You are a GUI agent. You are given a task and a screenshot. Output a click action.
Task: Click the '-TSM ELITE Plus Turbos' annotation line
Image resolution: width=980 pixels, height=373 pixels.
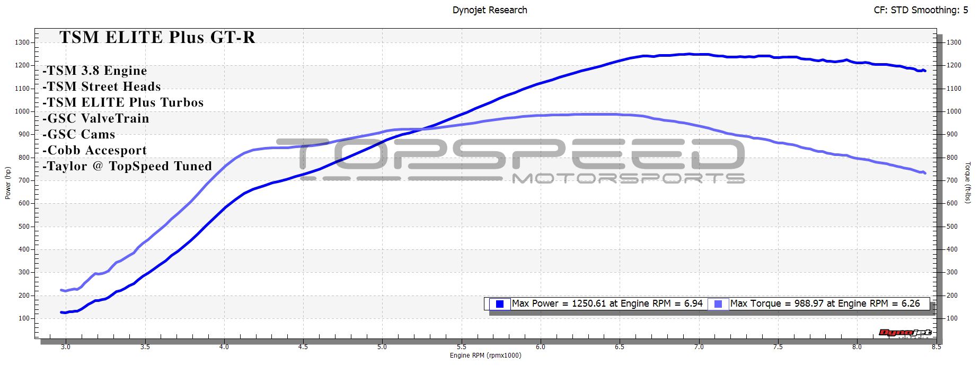click(x=123, y=102)
